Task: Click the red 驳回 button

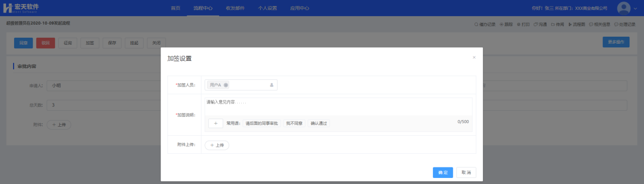Action: pyautogui.click(x=46, y=43)
